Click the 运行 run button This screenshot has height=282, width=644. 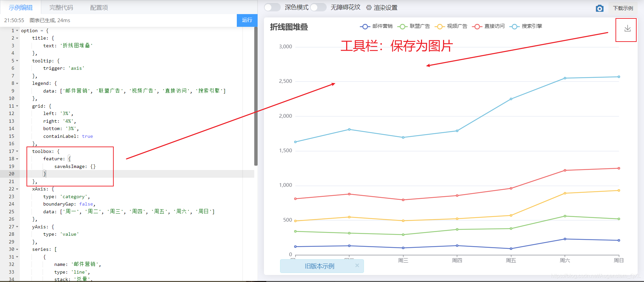click(x=247, y=20)
